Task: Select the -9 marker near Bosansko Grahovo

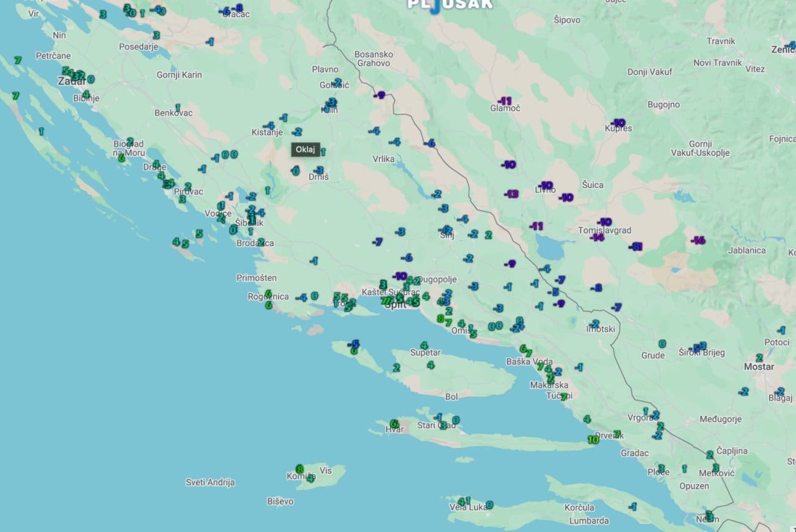Action: 380,94
